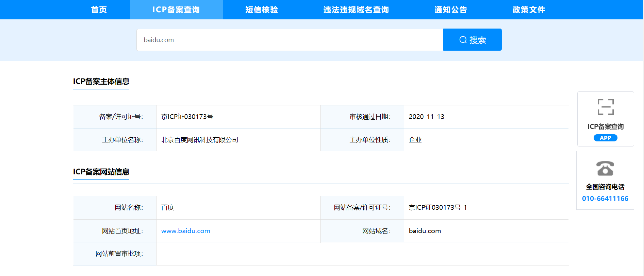Click the ICP备案网站信息 section heading
The height and width of the screenshot is (276, 644).
(x=101, y=172)
